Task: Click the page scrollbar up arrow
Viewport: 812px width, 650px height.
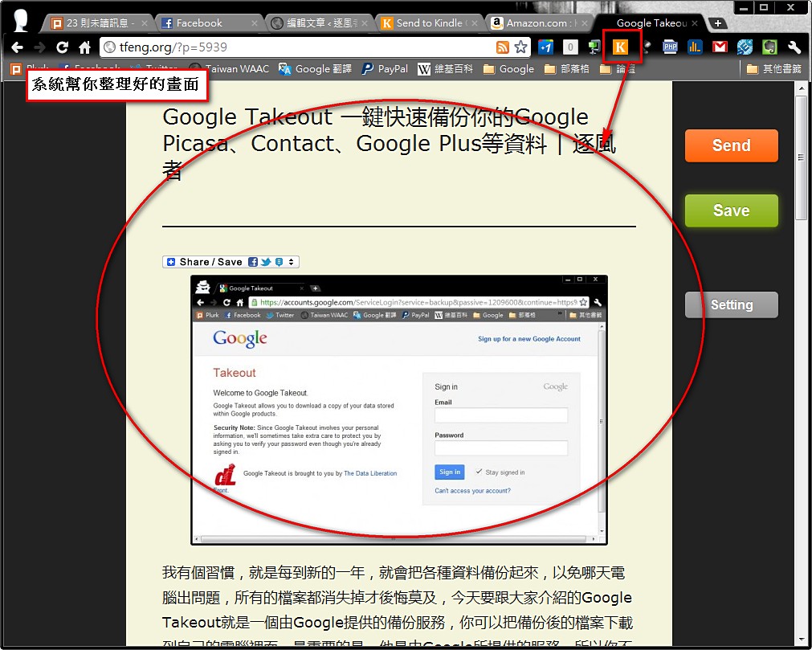Action: 801,88
